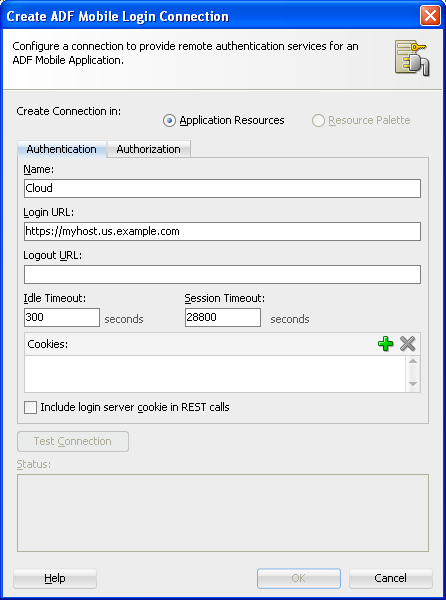Click the dialog title bar text
Viewport: 446px width, 600px height.
click(x=117, y=16)
